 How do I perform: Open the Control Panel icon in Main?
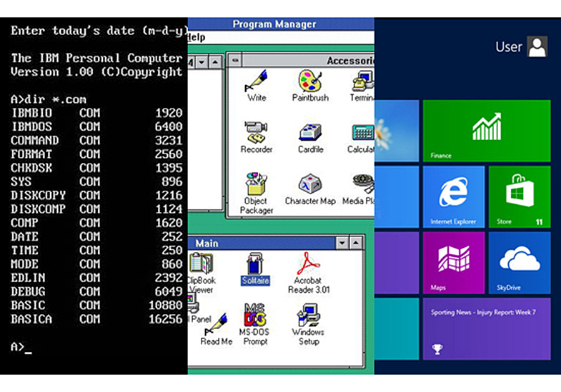(x=199, y=308)
